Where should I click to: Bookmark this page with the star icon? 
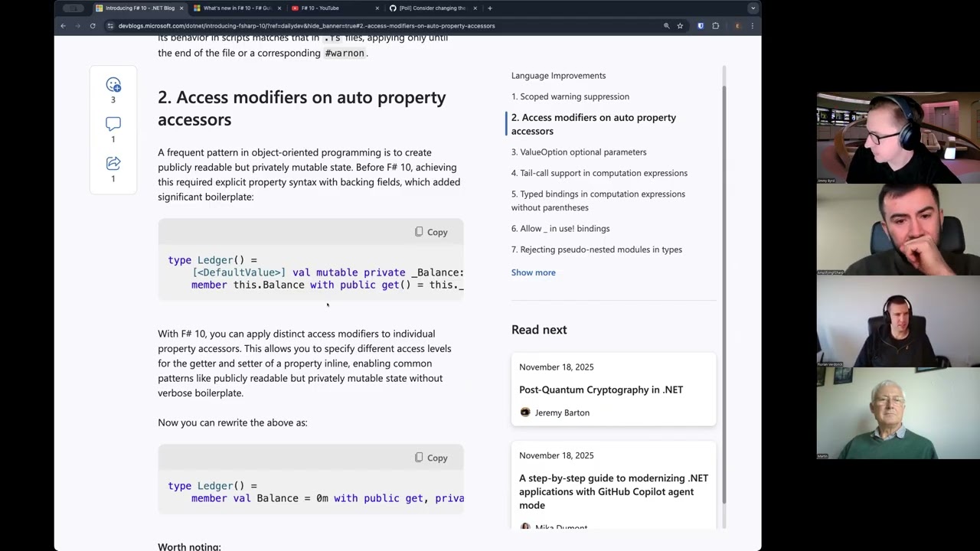click(x=680, y=26)
